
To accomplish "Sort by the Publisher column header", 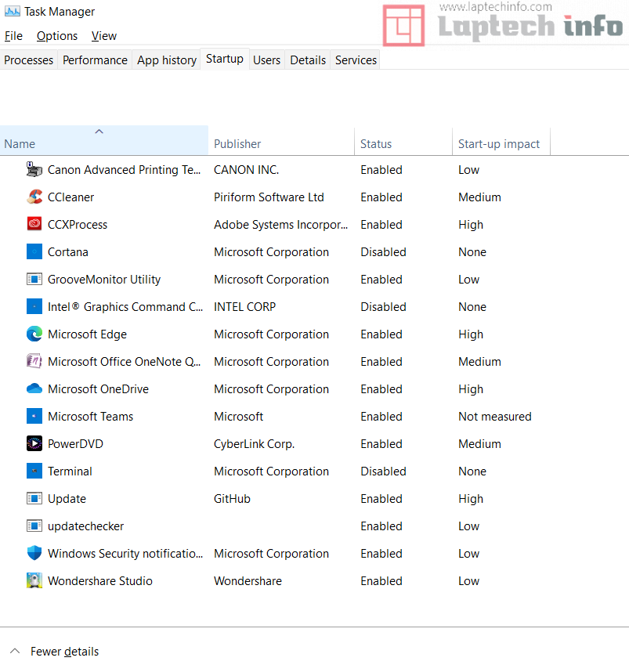I will point(281,140).
